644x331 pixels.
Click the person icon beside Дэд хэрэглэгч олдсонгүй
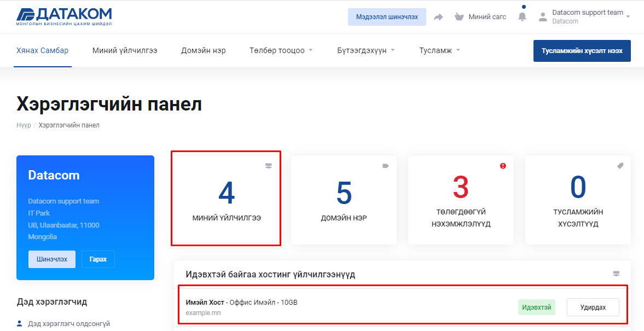[x=20, y=323]
